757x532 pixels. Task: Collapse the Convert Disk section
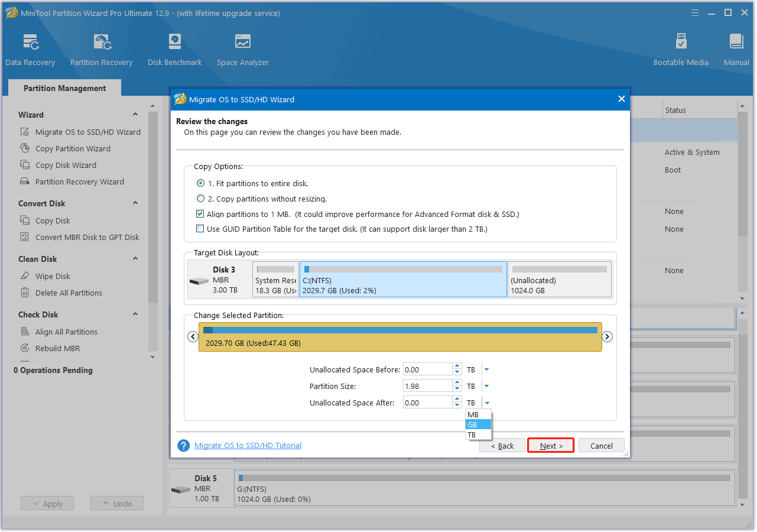[135, 203]
